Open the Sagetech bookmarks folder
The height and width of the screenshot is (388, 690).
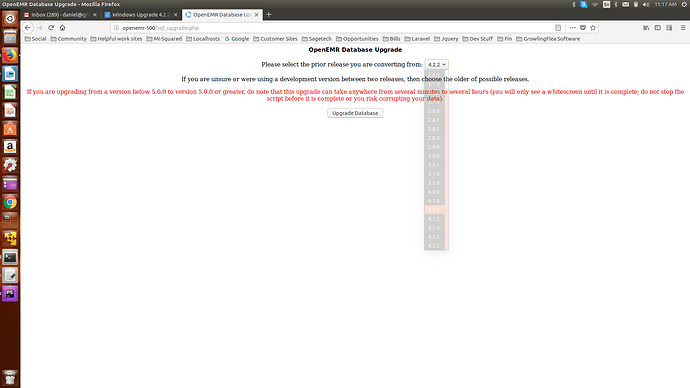pyautogui.click(x=316, y=39)
